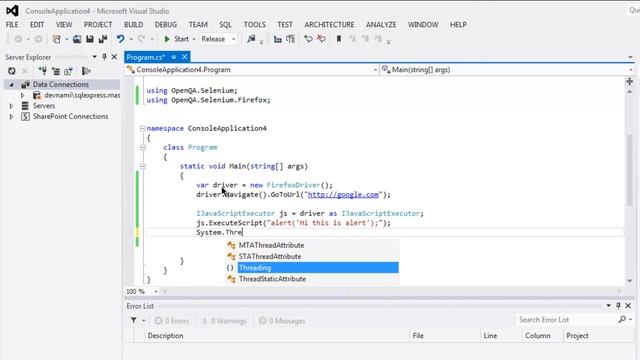Open the ARCHITECTURE menu
The image size is (640, 360).
tap(329, 24)
